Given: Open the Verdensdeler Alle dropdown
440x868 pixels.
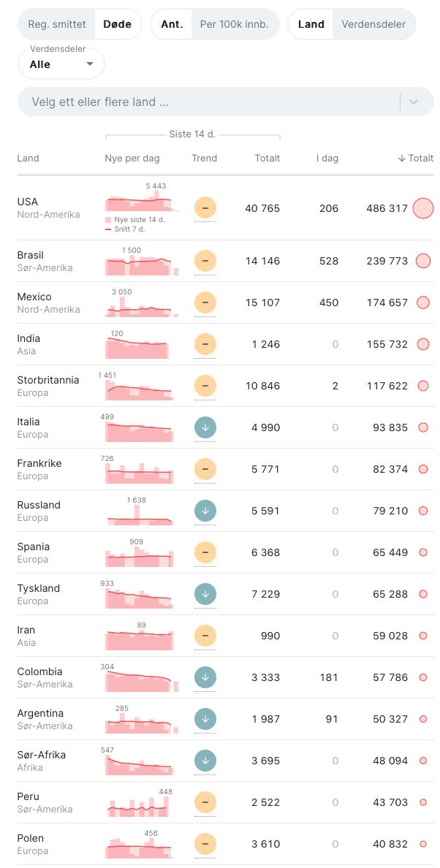Looking at the screenshot, I should (61, 64).
